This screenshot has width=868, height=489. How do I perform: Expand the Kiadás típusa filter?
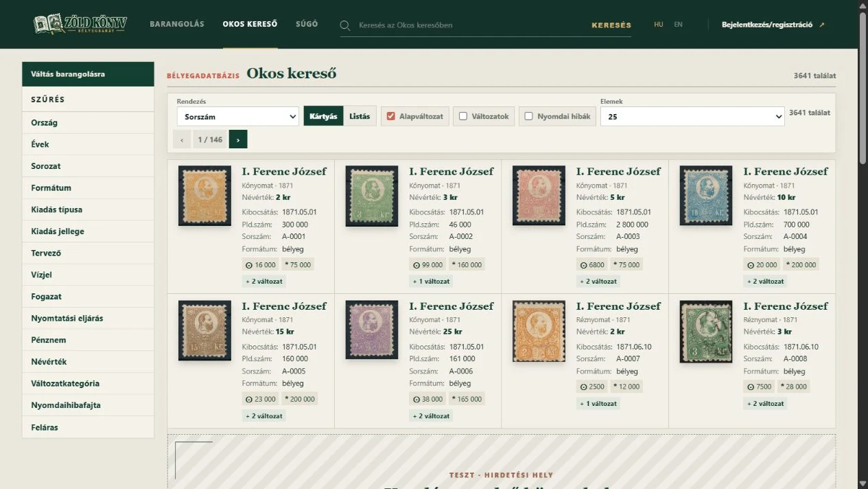[x=88, y=209]
